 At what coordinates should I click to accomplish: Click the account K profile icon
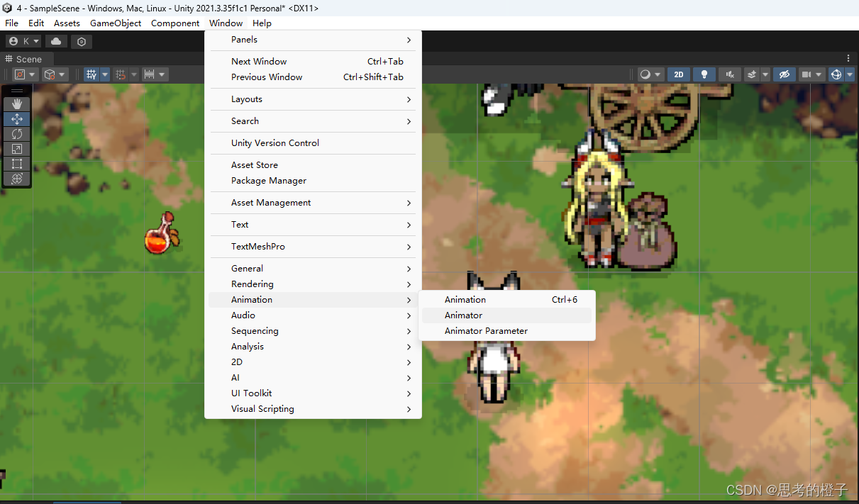tap(13, 42)
